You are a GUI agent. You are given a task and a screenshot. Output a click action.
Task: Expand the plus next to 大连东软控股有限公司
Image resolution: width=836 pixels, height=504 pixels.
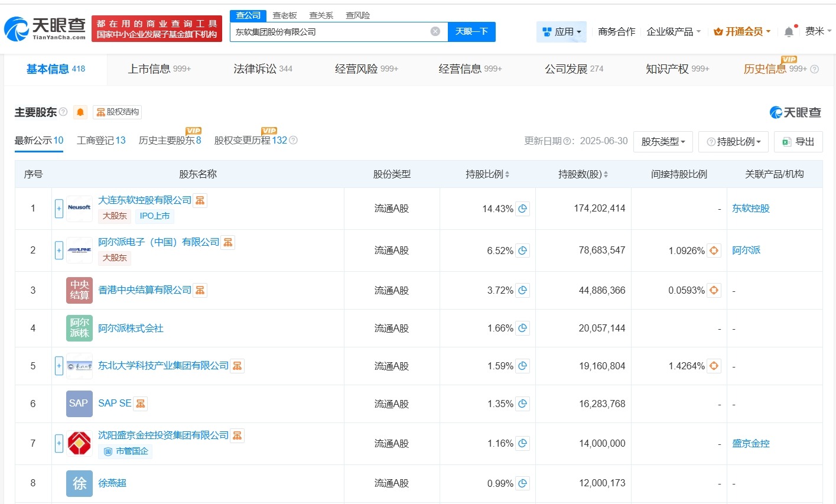58,208
